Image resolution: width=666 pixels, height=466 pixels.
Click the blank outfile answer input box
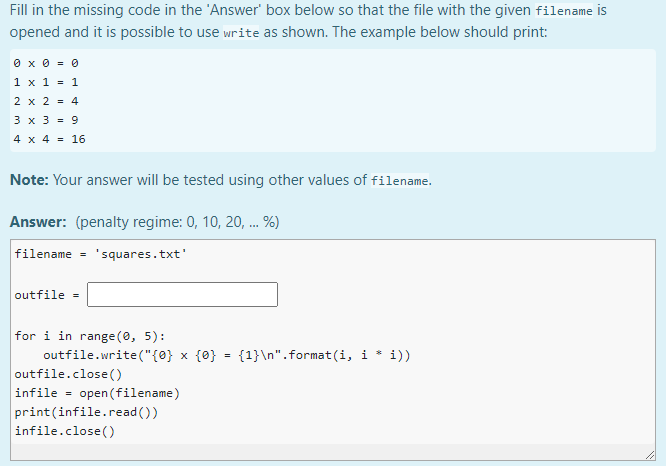(182, 294)
